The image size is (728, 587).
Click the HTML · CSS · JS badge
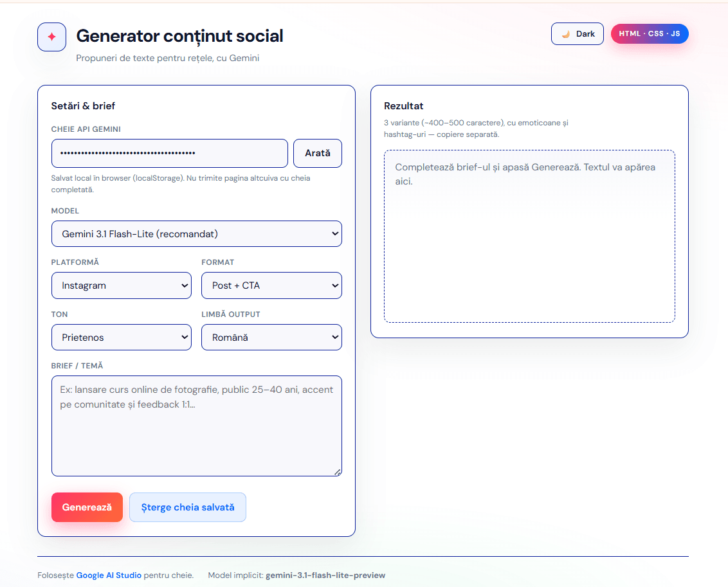[x=650, y=34]
